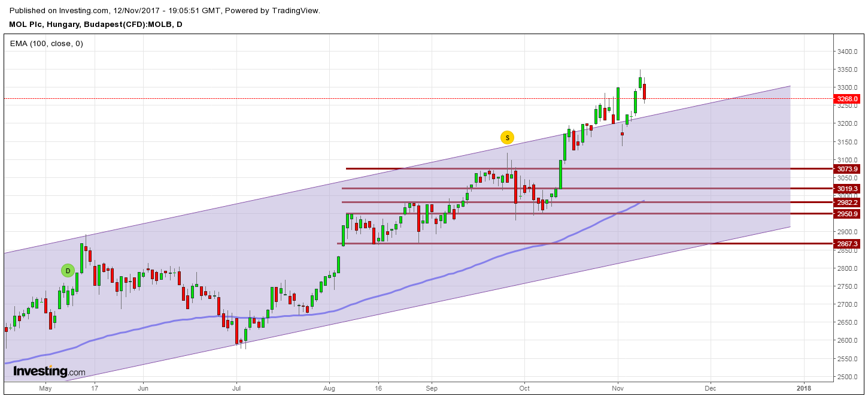Image resolution: width=868 pixels, height=396 pixels.
Task: Click the green D dividend marker
Action: pos(68,270)
